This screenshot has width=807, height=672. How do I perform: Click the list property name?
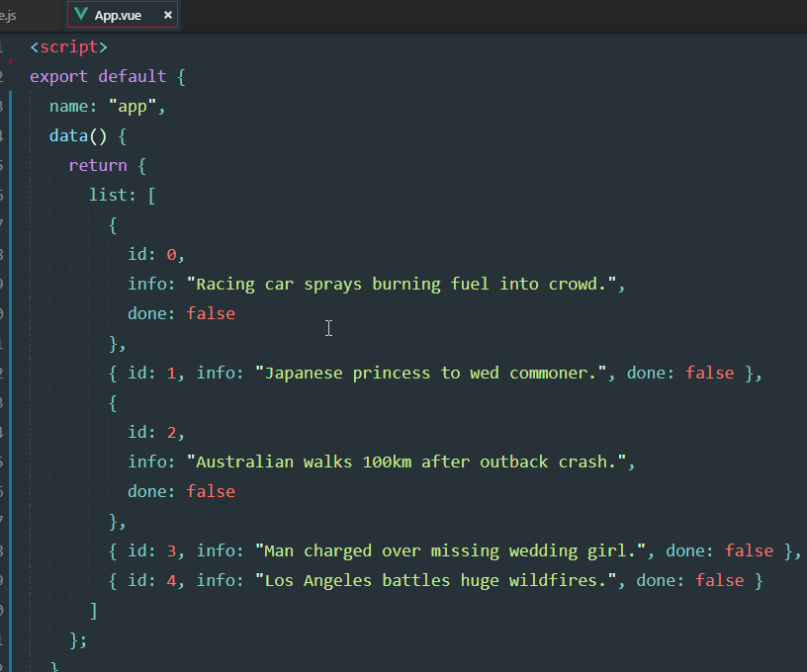[108, 195]
